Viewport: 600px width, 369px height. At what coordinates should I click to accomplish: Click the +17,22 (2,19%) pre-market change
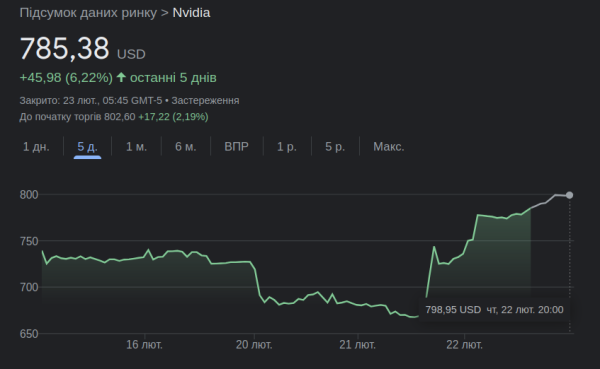coord(173,117)
